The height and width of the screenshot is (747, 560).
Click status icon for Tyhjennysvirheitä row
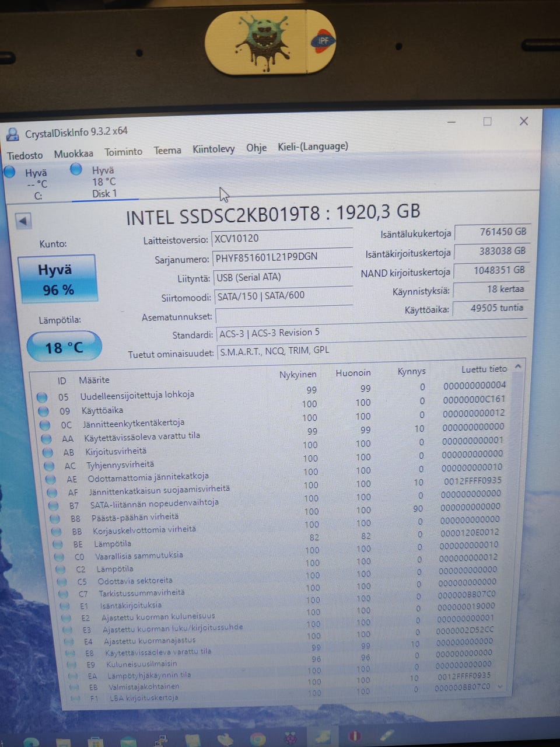click(x=50, y=466)
